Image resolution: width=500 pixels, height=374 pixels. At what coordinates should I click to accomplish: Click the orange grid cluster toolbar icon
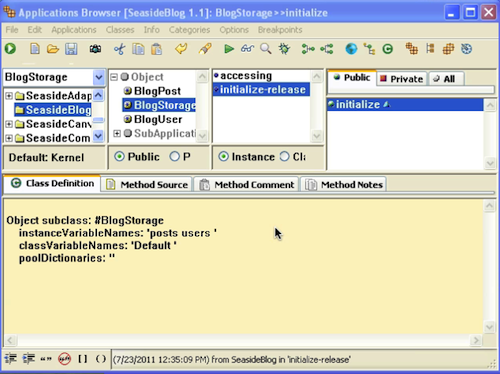(x=448, y=49)
